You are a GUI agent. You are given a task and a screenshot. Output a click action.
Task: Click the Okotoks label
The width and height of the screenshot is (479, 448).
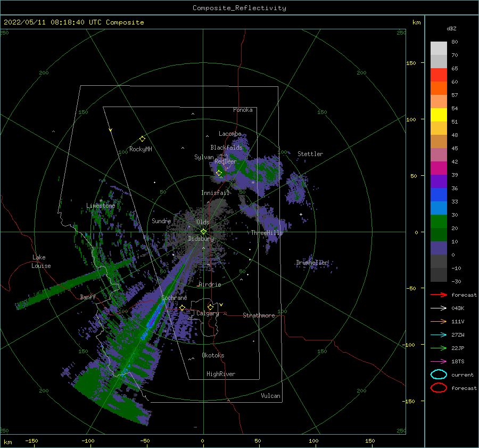(x=213, y=355)
